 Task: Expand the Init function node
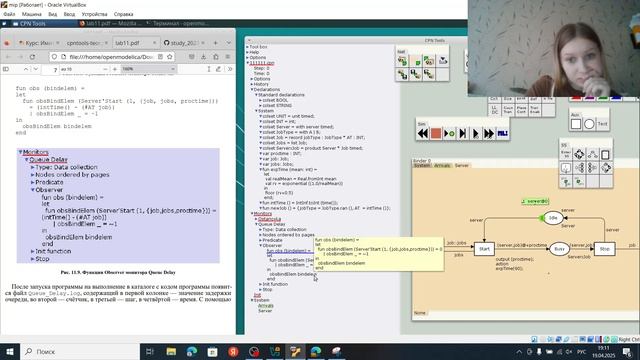click(260, 284)
